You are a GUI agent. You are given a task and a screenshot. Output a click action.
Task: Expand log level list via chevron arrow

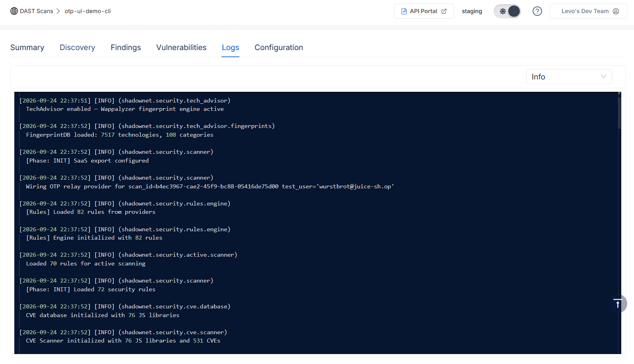(603, 77)
